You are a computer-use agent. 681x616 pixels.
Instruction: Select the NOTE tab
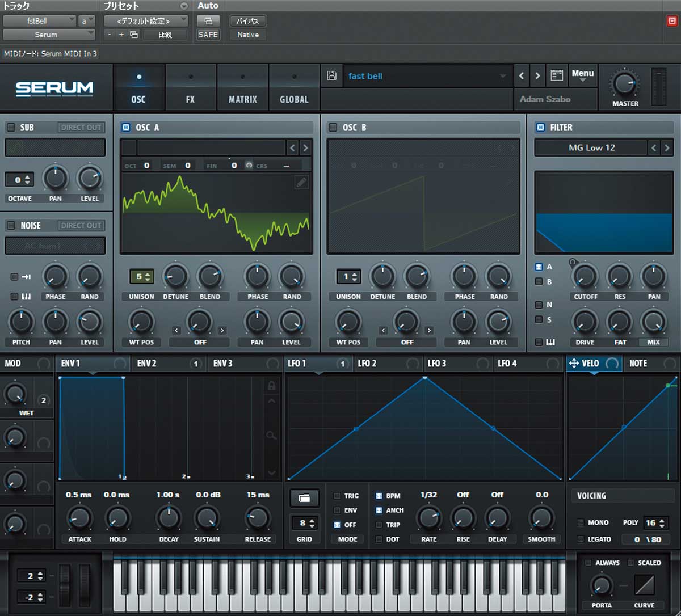pyautogui.click(x=651, y=364)
